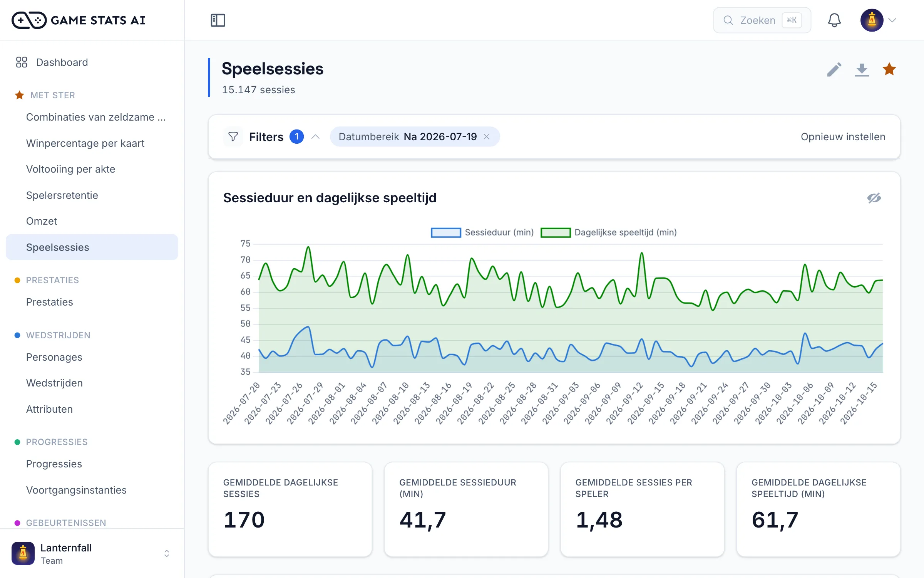Open notifications bell
Viewport: 924px width, 578px height.
pos(834,20)
